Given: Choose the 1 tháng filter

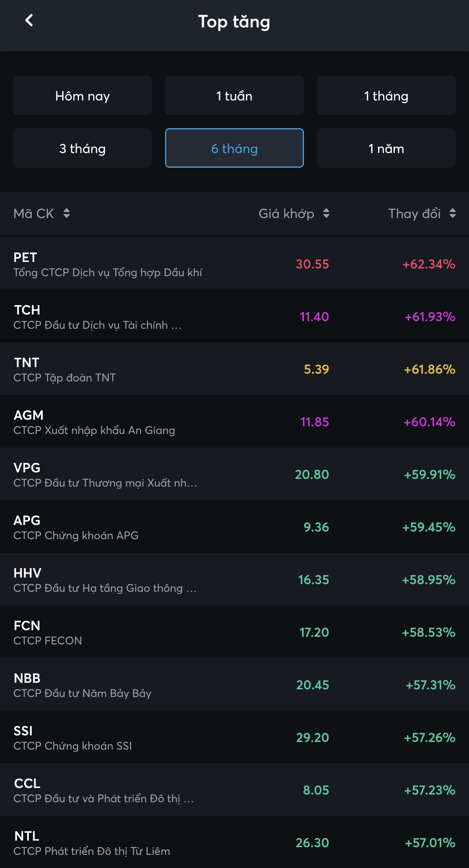Looking at the screenshot, I should pos(386,96).
